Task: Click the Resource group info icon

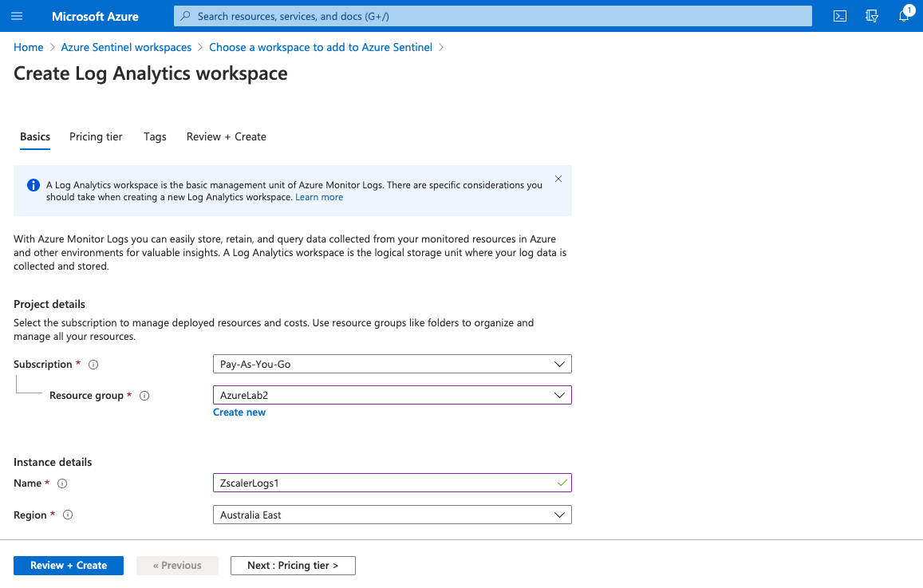Action: [144, 396]
